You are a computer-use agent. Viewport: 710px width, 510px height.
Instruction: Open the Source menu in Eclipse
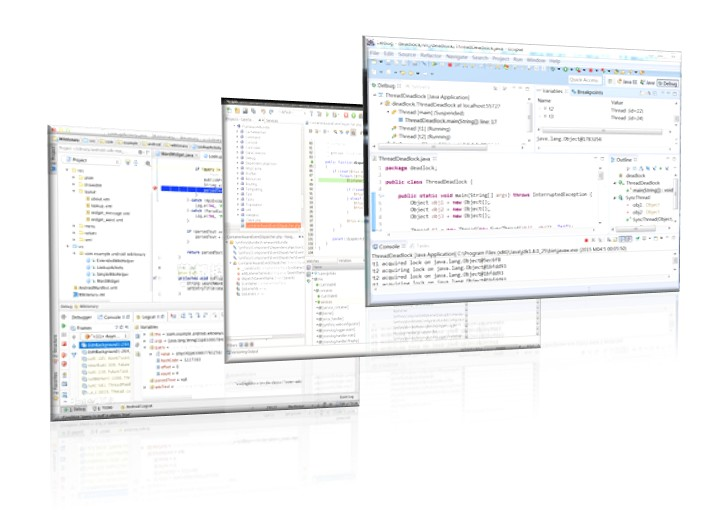(407, 54)
